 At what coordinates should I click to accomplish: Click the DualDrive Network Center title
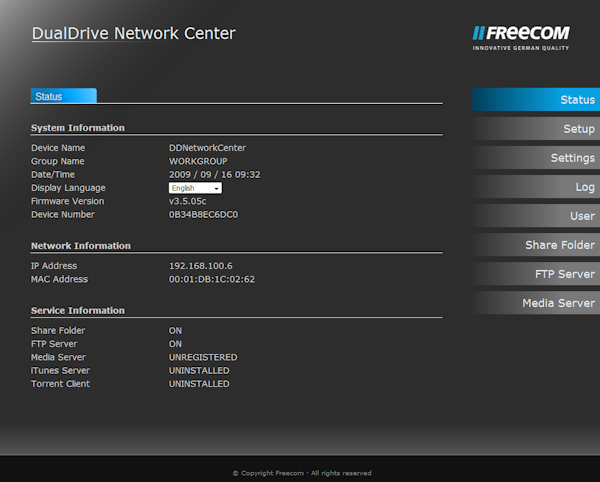point(133,34)
